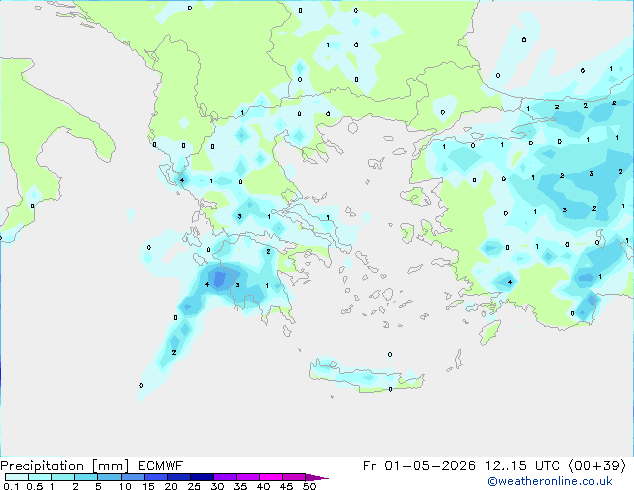Click the '30' legend value label
Viewport: 634px width, 490px height.
click(x=217, y=486)
